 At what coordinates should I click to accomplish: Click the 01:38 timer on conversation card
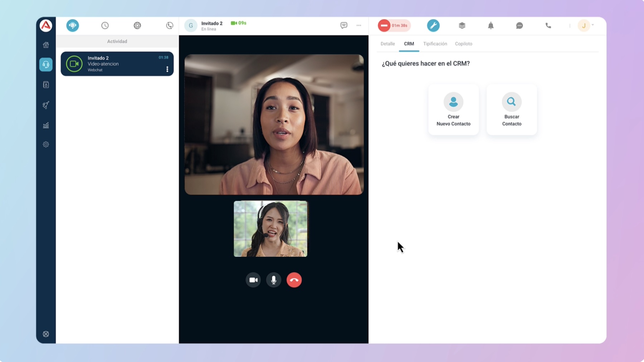coord(164,57)
